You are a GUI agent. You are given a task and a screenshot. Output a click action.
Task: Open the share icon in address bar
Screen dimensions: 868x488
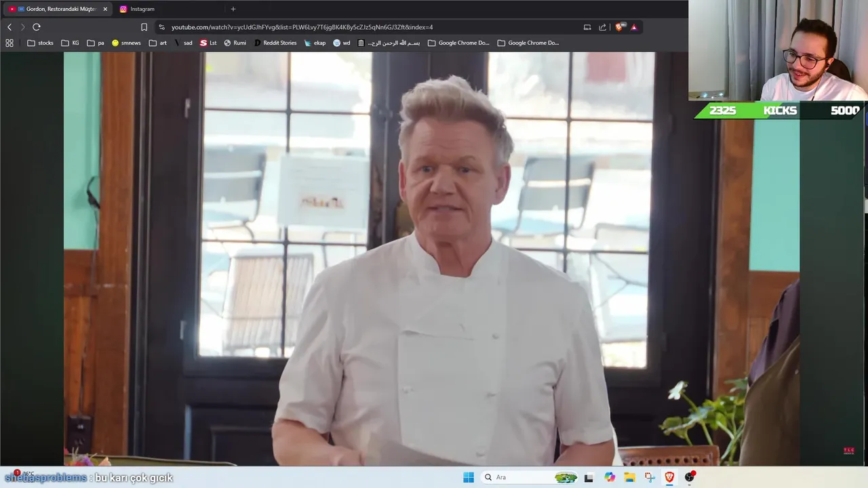pos(602,27)
